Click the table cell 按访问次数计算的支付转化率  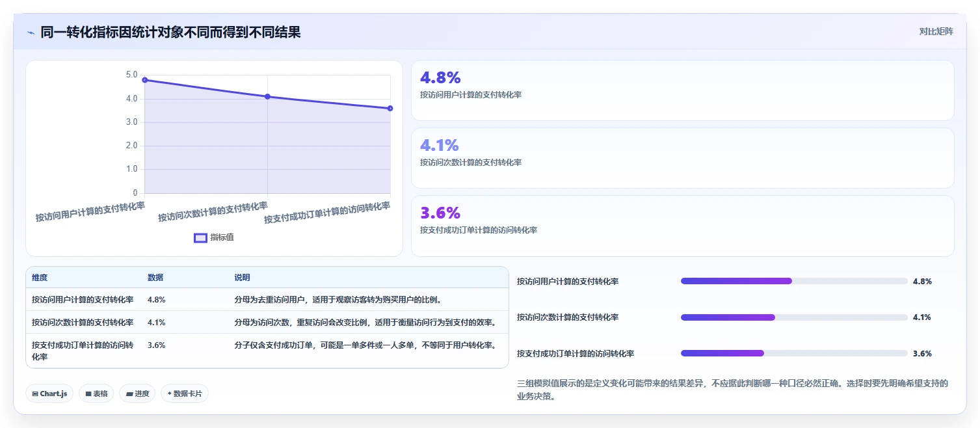point(83,323)
